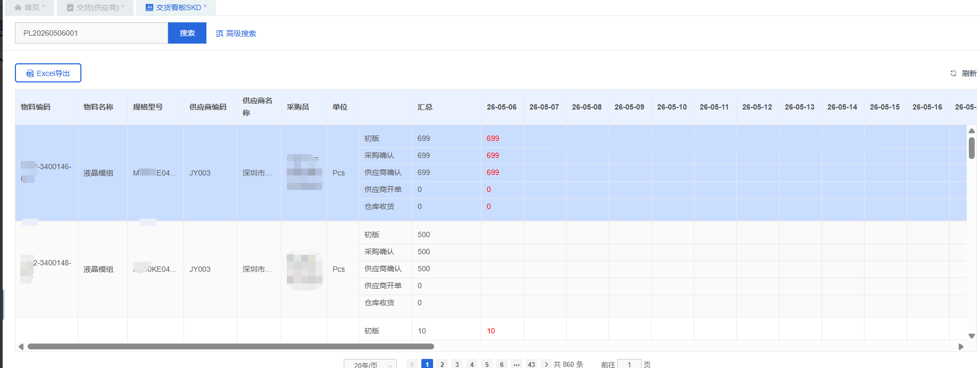
Task: Click JY003 supplier code in second row
Action: click(200, 269)
